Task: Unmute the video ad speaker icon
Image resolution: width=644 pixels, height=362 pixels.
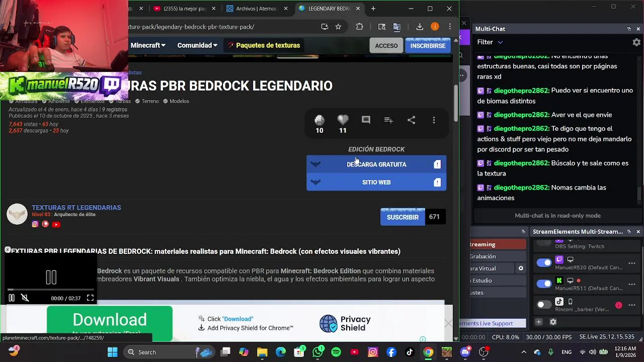Action: tap(25, 298)
